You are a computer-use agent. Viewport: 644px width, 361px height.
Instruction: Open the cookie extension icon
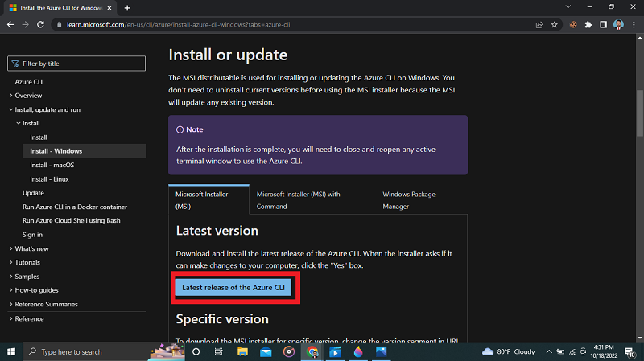point(573,25)
